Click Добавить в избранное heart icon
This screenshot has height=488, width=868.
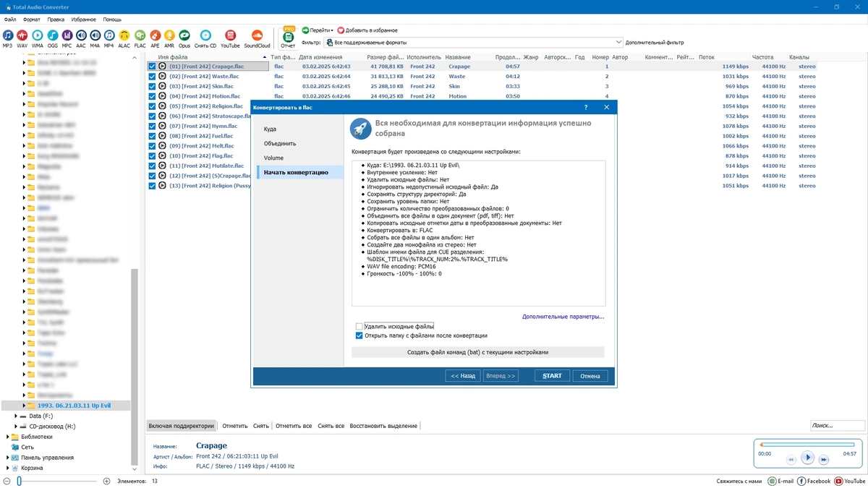341,30
